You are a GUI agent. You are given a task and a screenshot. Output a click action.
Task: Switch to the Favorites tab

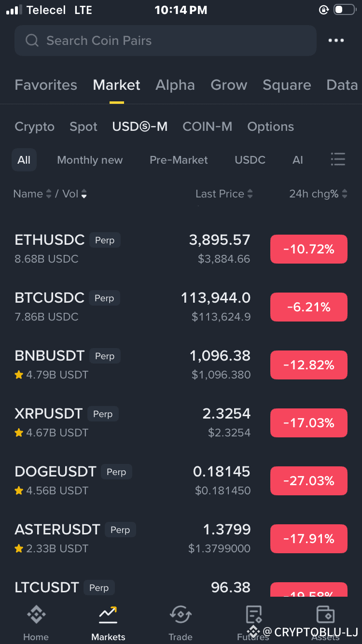[46, 85]
